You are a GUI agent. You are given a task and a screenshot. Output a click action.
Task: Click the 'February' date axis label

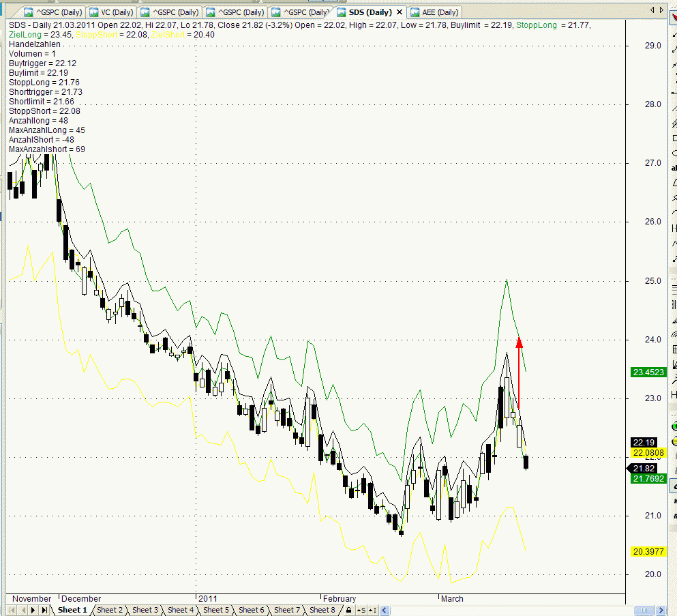point(340,599)
